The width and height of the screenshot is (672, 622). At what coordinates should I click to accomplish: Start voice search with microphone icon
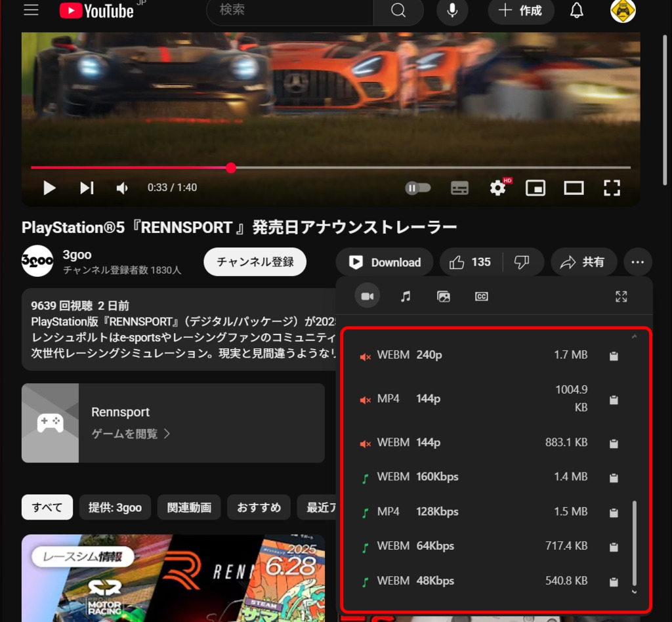click(452, 10)
